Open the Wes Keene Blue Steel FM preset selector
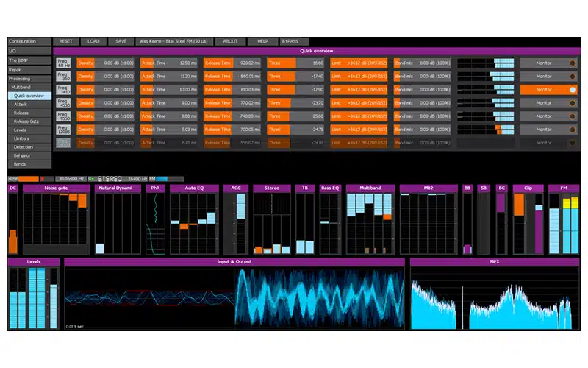The height and width of the screenshot is (368, 588). click(x=173, y=41)
